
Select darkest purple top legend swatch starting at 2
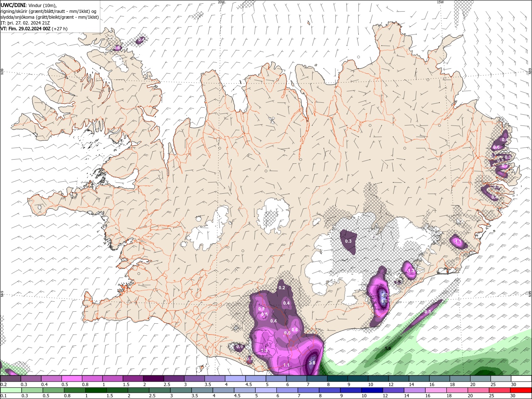coord(153,379)
